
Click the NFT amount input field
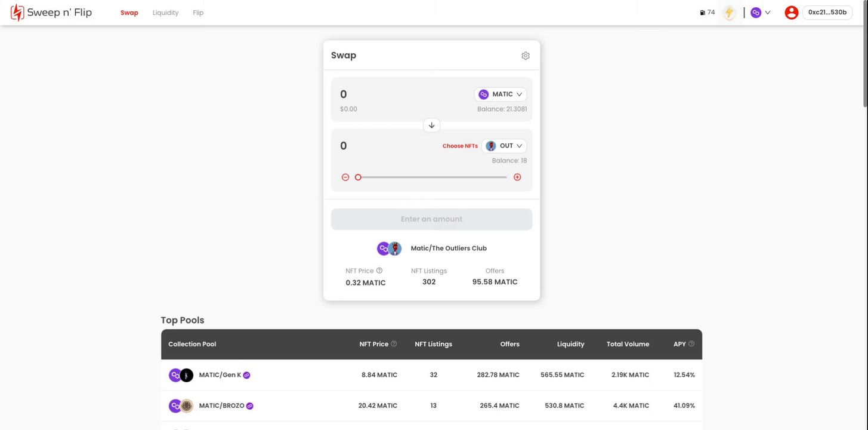pyautogui.click(x=388, y=146)
